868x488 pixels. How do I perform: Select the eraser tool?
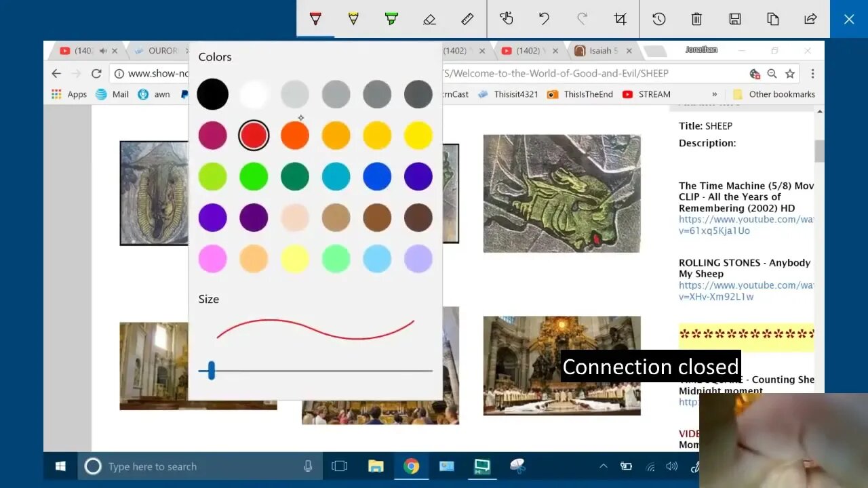coord(429,19)
